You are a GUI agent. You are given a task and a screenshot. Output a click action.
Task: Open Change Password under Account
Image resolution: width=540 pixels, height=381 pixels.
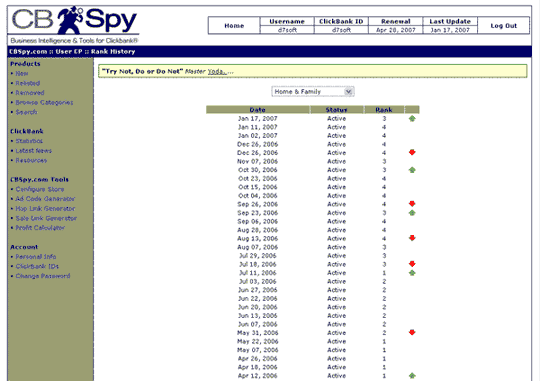coord(43,276)
